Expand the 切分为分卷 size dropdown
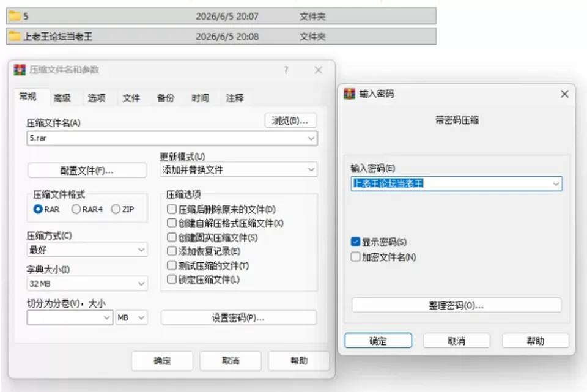Screen dimensions: 587x392 106,318
